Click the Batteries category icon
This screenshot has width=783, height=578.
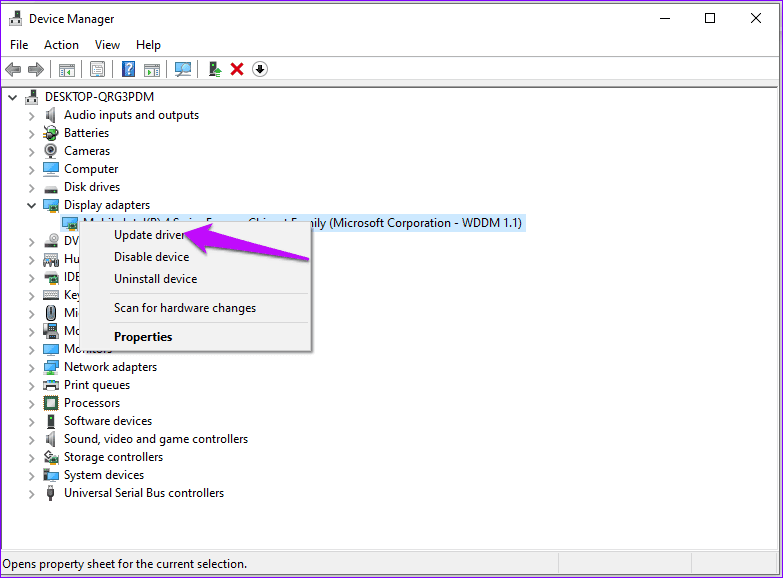[x=50, y=133]
